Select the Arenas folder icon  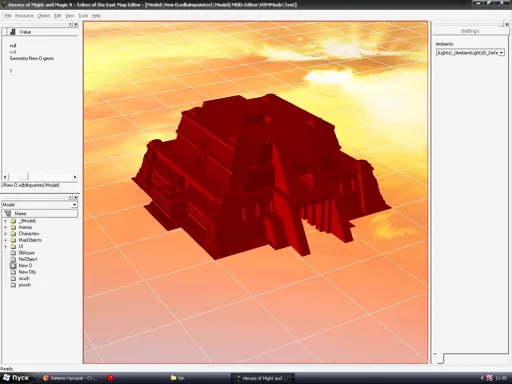13,227
